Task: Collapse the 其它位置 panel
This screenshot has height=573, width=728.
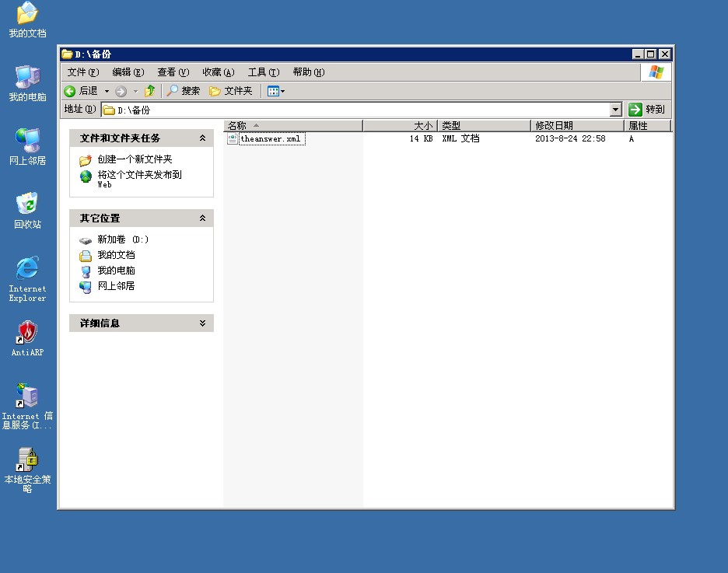Action: [x=202, y=218]
